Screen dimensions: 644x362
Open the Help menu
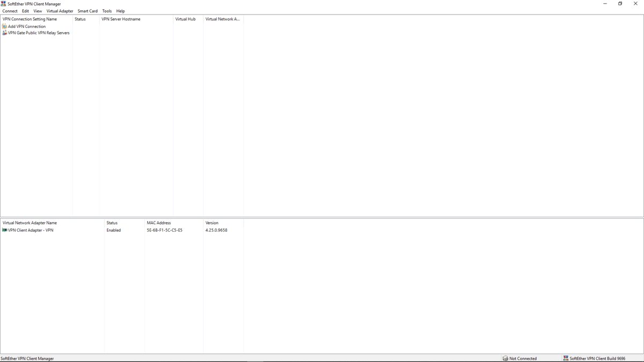coord(120,11)
